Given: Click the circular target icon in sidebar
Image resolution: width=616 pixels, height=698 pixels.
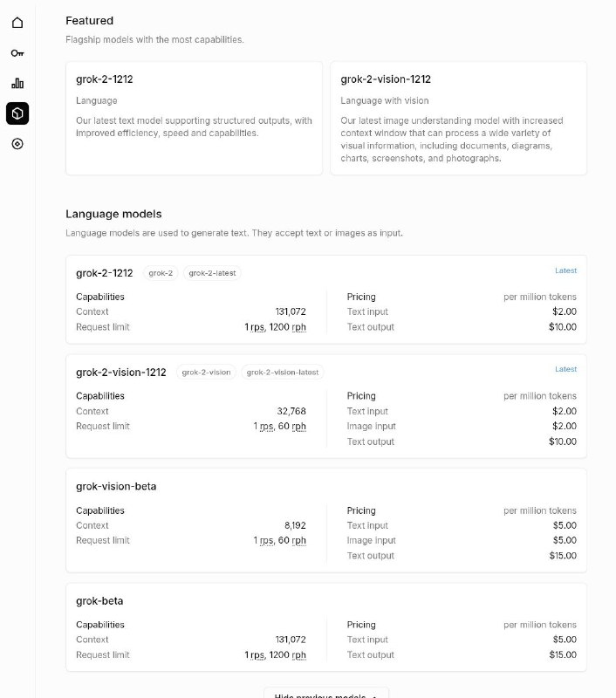Looking at the screenshot, I should [17, 143].
